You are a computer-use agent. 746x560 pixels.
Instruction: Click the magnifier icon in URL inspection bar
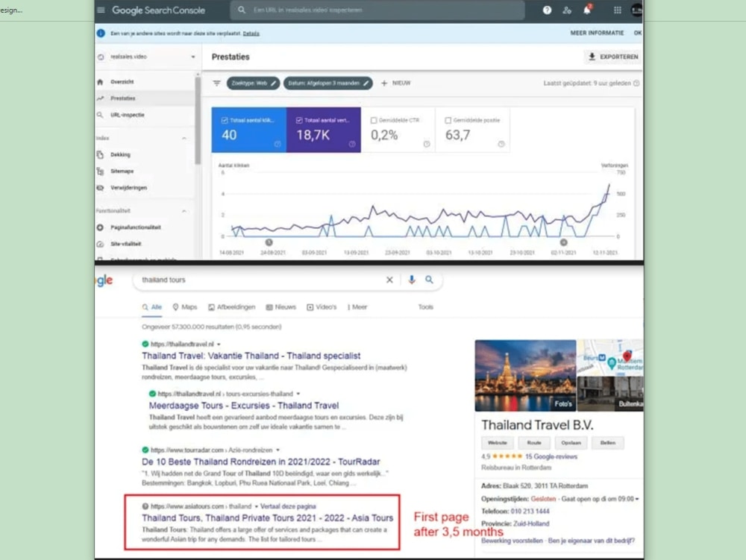(x=242, y=10)
